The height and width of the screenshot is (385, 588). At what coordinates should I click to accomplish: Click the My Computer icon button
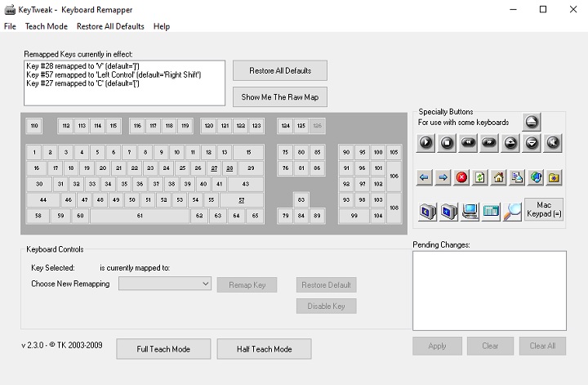click(x=470, y=212)
